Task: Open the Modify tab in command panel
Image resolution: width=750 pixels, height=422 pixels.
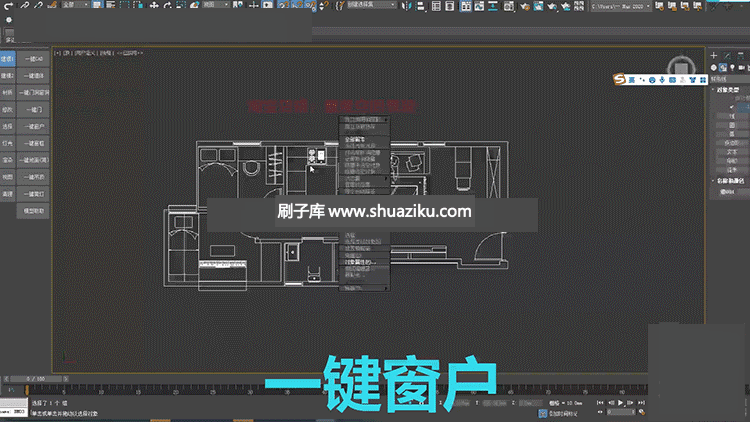Action: 727,56
